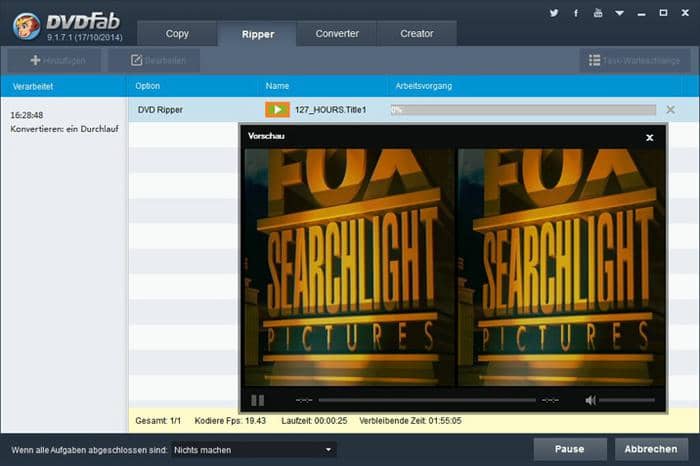Maximize the DVDFab window
This screenshot has height=466, width=700.
[663, 13]
